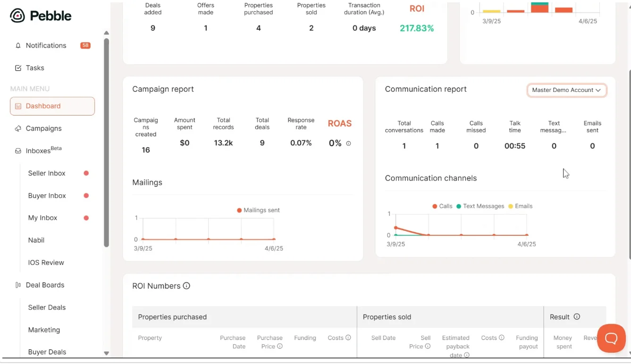Click the Dashboard chart icon
The height and width of the screenshot is (364, 631).
click(x=18, y=106)
